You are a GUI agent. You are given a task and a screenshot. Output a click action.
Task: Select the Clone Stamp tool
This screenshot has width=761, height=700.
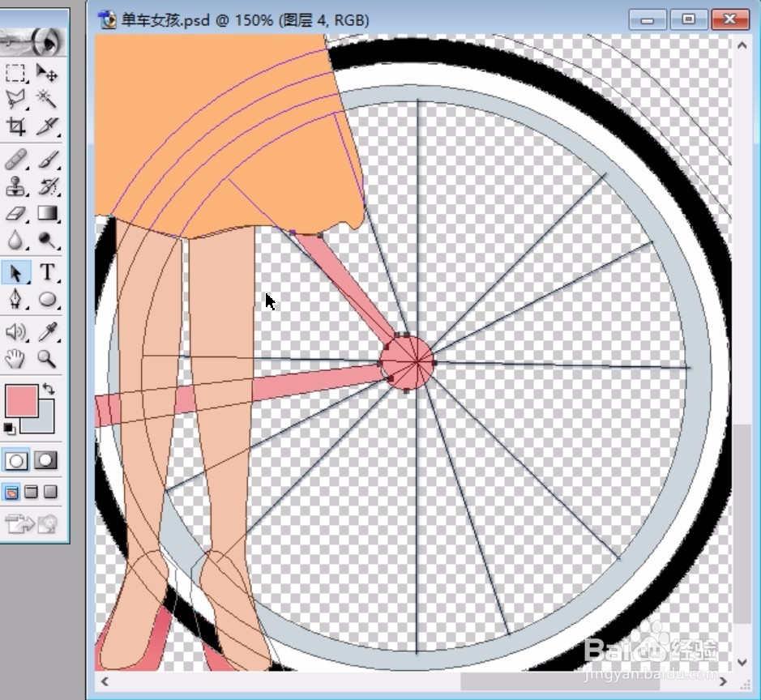tap(15, 187)
